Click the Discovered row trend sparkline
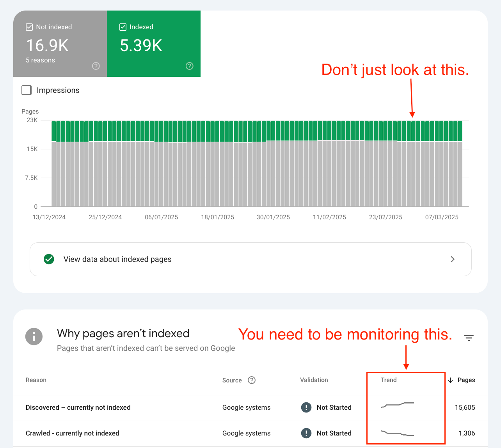Image resolution: width=501 pixels, height=448 pixels. click(397, 405)
